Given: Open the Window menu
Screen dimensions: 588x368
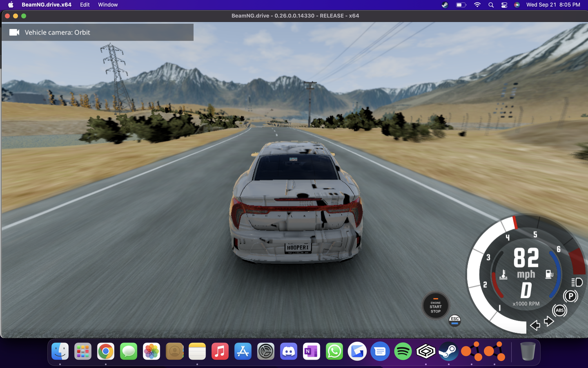Looking at the screenshot, I should tap(108, 5).
